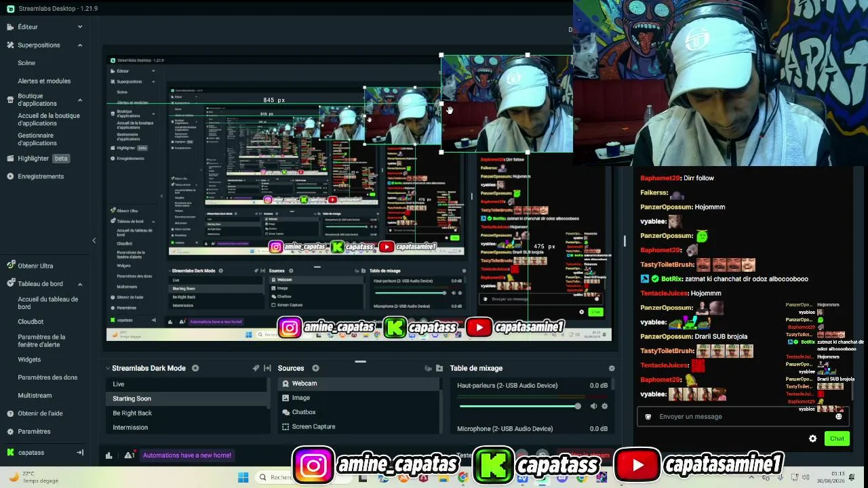Open the notifications warning icon in bottom bar
Viewport: 868px width, 488px height.
coord(129,455)
